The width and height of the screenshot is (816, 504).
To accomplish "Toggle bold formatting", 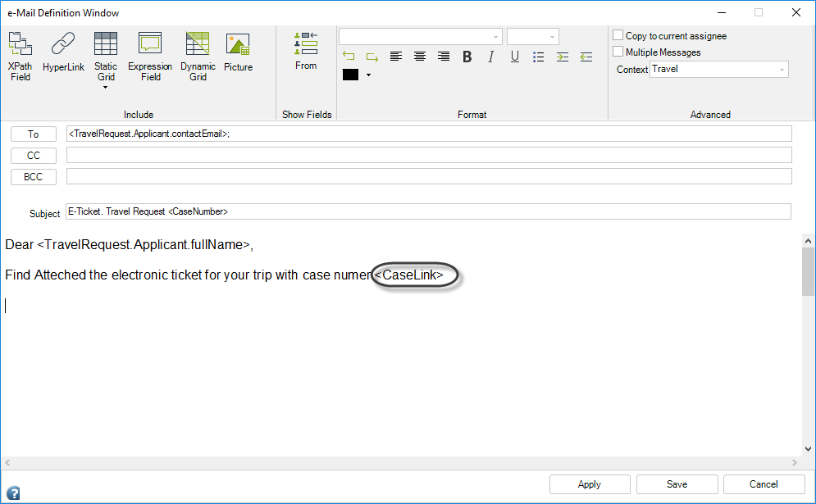I will (x=467, y=57).
